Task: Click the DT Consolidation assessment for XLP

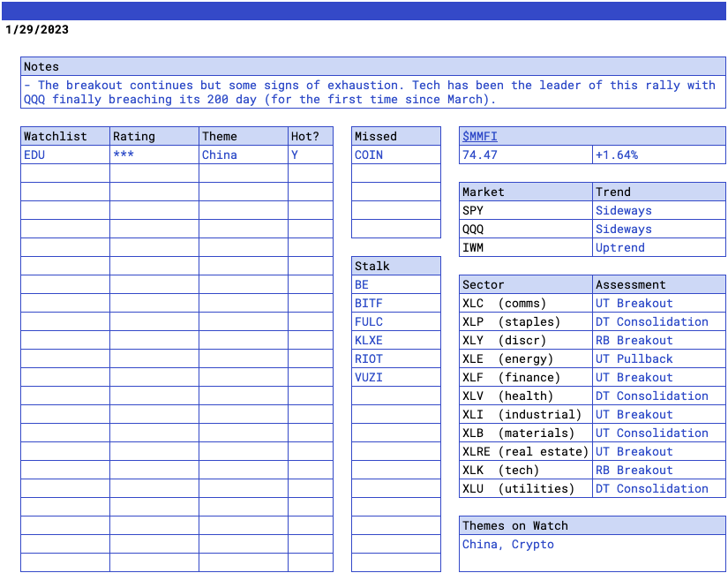Action: click(x=659, y=321)
